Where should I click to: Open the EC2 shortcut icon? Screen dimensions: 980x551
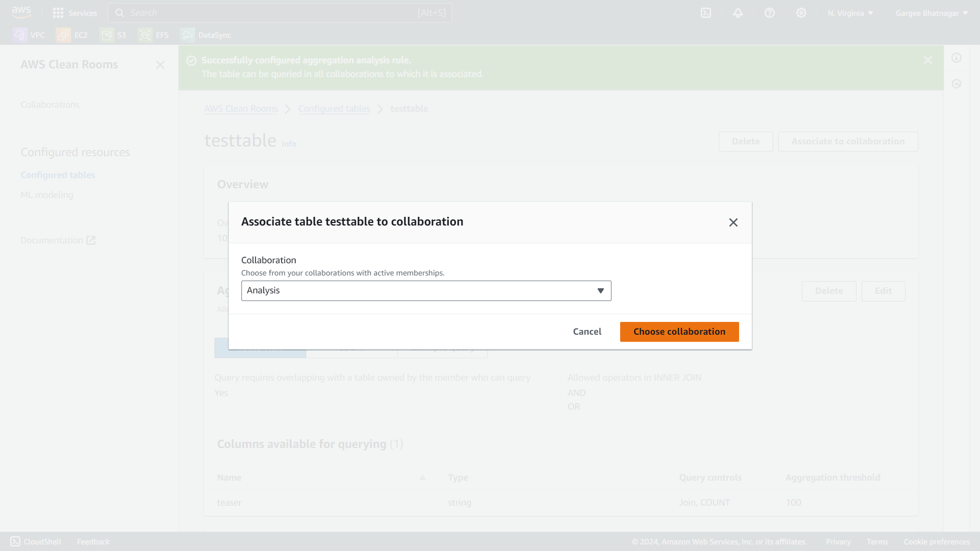(x=63, y=35)
